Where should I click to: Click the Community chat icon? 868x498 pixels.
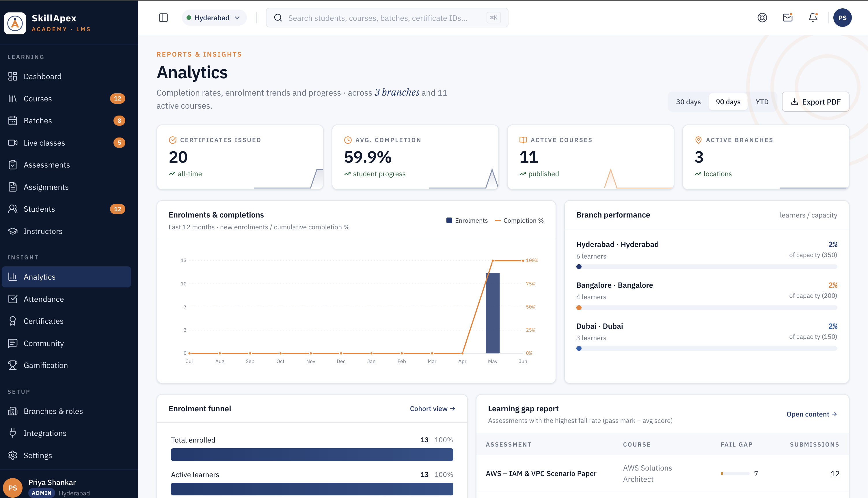13,343
